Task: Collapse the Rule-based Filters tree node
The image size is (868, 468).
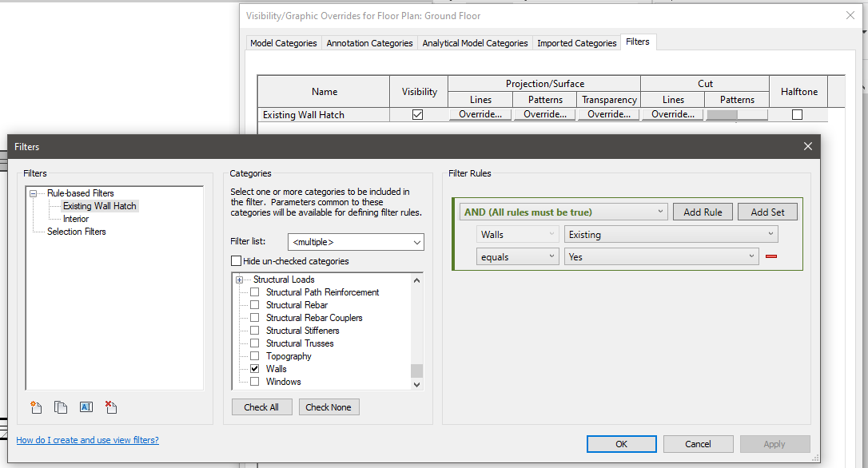Action: (x=34, y=193)
